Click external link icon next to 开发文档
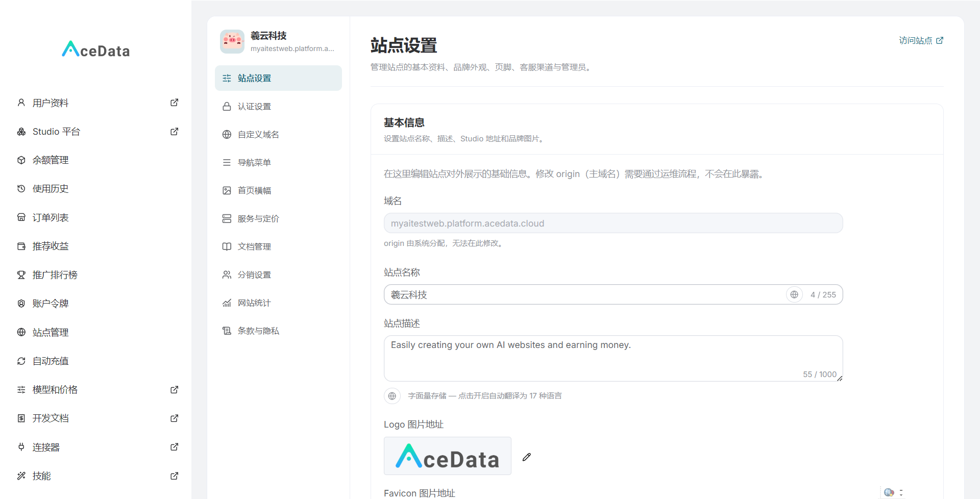980x499 pixels. [x=174, y=418]
